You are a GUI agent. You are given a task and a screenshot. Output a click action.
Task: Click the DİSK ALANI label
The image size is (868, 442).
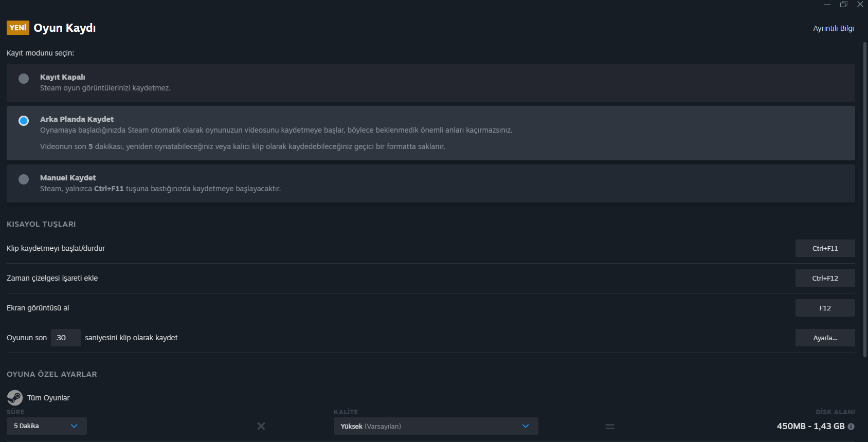coord(836,412)
